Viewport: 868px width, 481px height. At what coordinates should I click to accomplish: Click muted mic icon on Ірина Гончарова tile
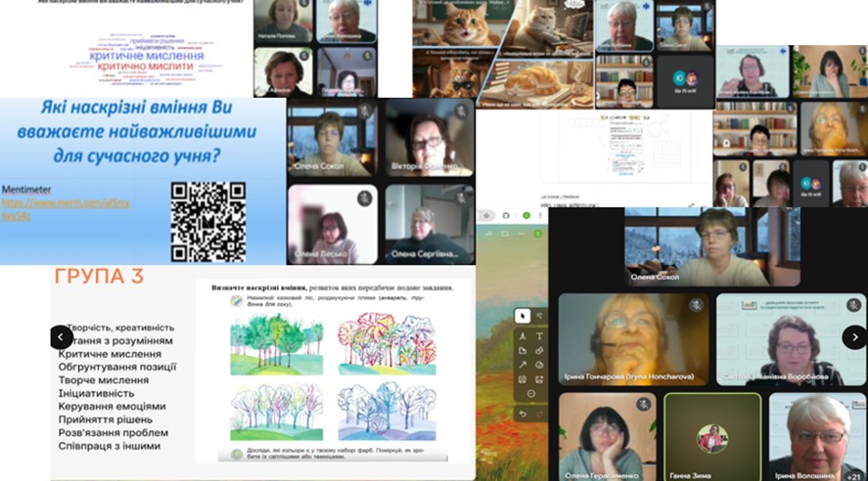[695, 305]
